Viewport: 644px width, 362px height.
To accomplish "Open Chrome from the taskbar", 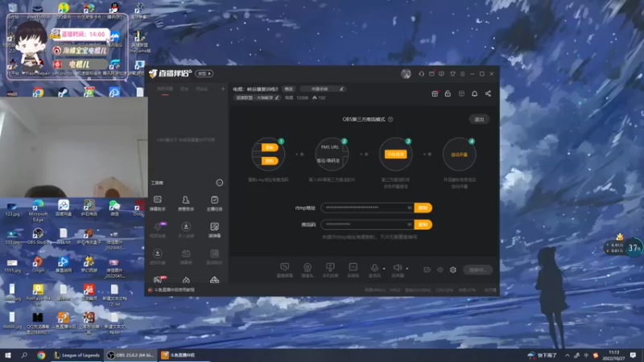I will (x=41, y=355).
